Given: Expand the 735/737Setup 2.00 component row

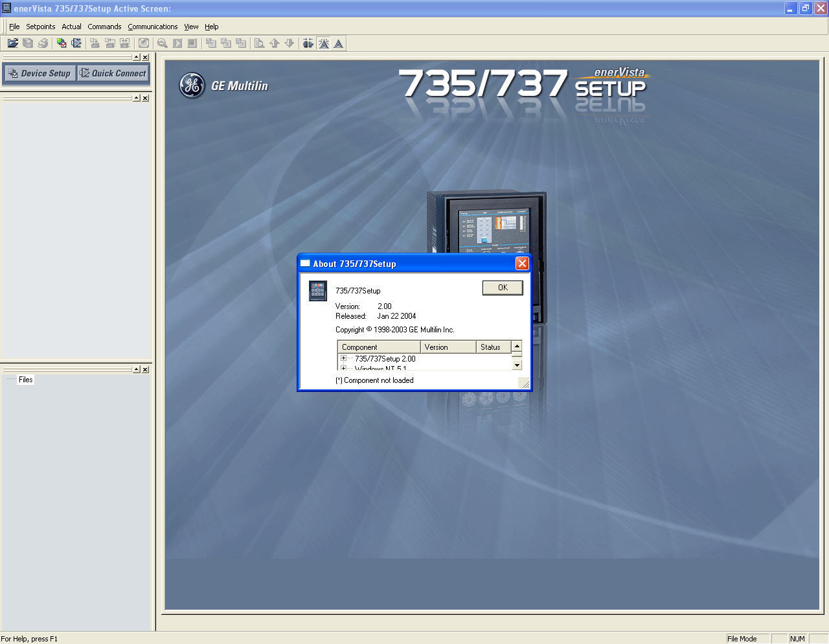Looking at the screenshot, I should [343, 358].
